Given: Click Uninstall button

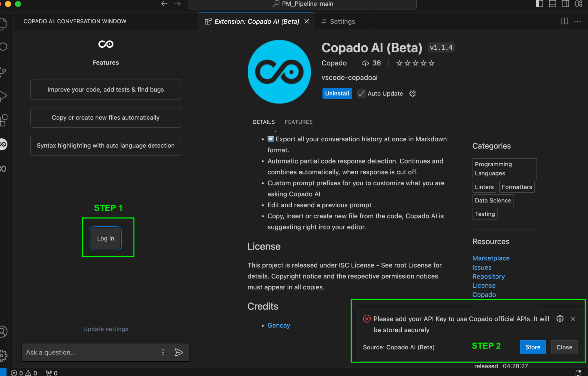Looking at the screenshot, I should point(337,93).
